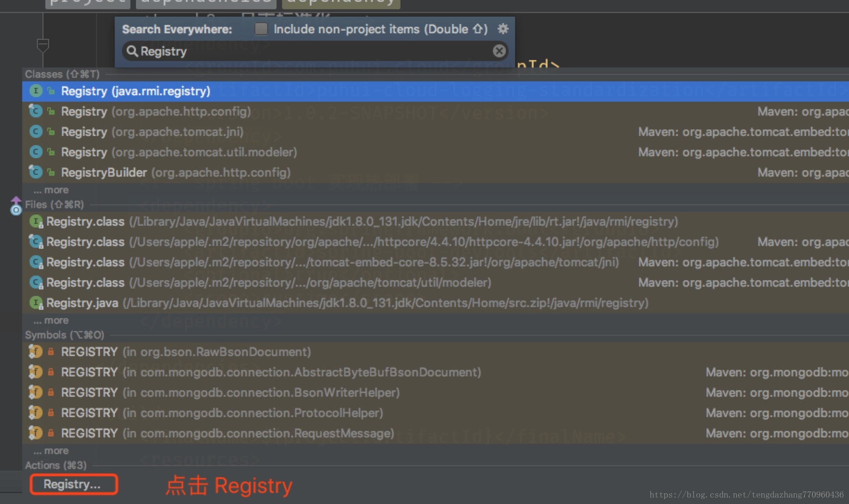
Task: Select Registry (org.apache.tomcat.util.modeler) class
Action: pos(435,152)
